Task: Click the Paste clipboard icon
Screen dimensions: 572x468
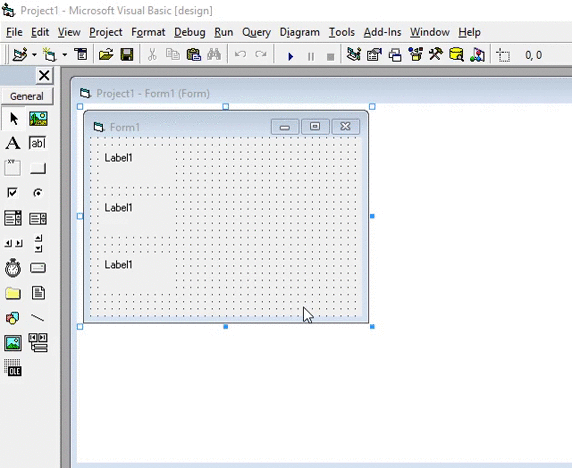Action: pos(194,55)
